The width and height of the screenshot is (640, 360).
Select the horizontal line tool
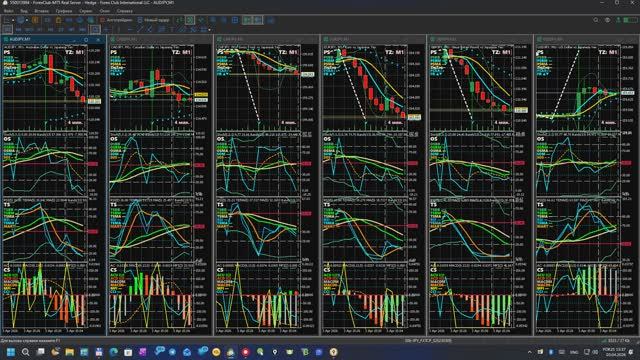tap(130, 29)
